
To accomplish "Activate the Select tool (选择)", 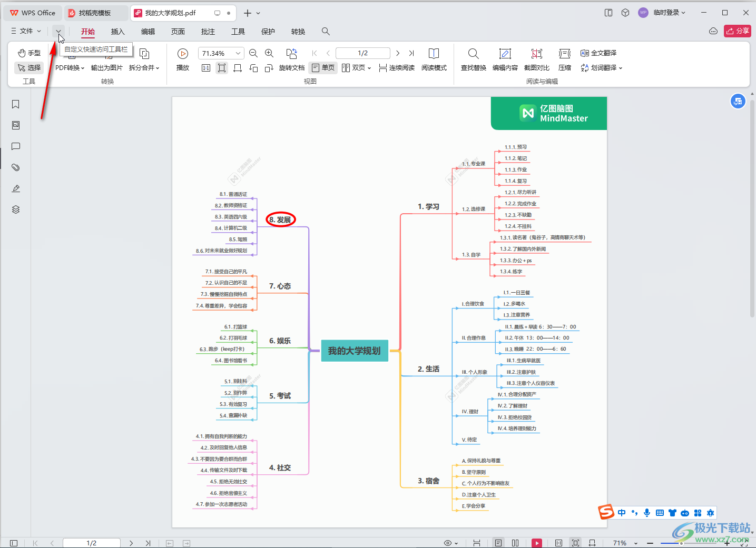I will pyautogui.click(x=29, y=68).
